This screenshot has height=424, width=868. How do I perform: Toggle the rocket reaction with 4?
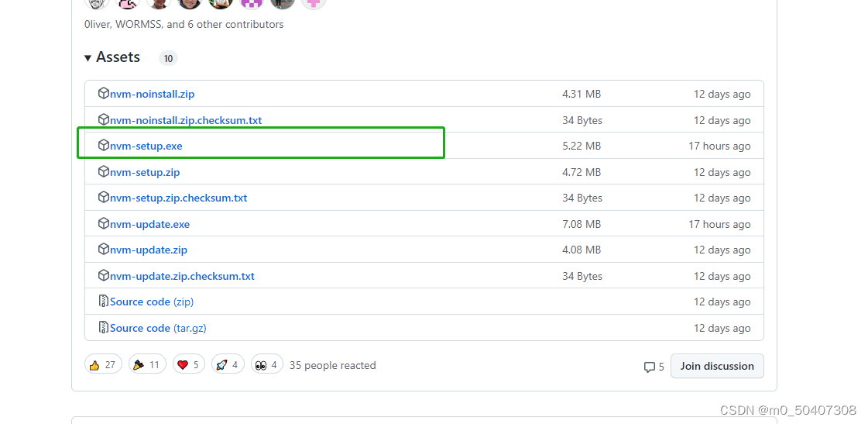tap(228, 364)
